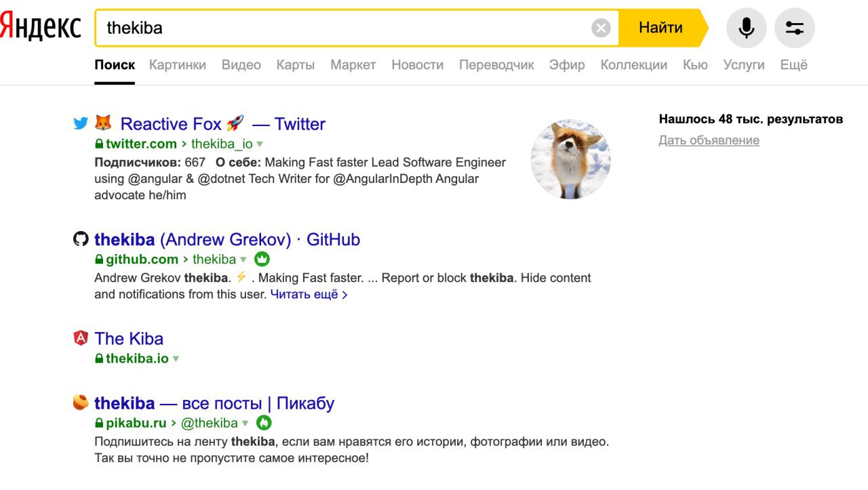Click the fox emoji in Twitter result title
This screenshot has height=490, width=868.
click(x=102, y=123)
